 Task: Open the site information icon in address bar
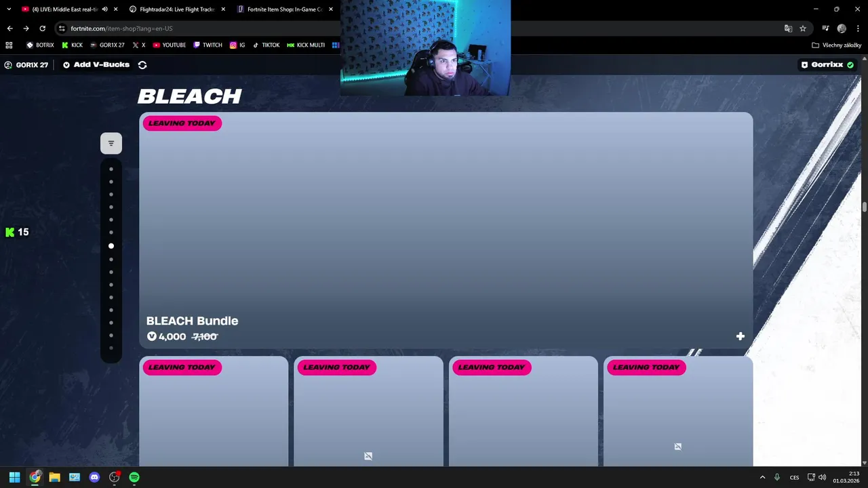62,28
